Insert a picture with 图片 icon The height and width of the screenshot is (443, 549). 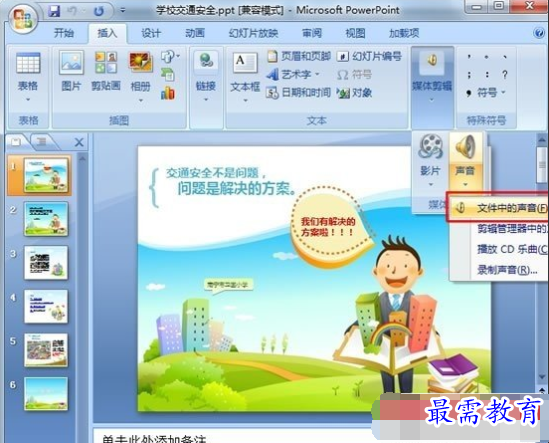pos(71,63)
